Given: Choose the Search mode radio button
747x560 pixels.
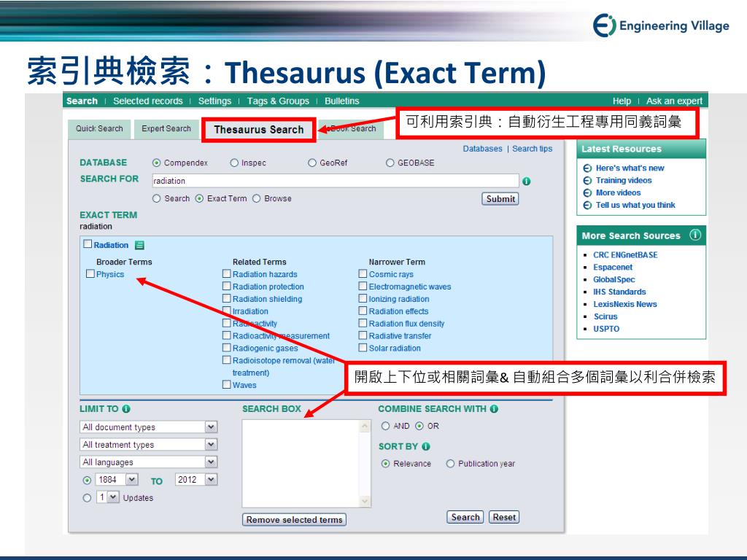Looking at the screenshot, I should coord(156,198).
